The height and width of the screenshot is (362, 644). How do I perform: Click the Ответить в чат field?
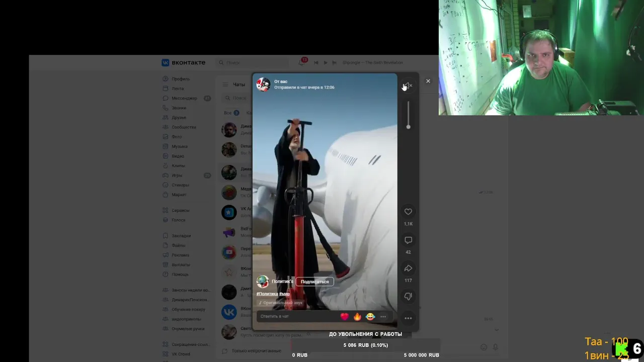tap(297, 316)
